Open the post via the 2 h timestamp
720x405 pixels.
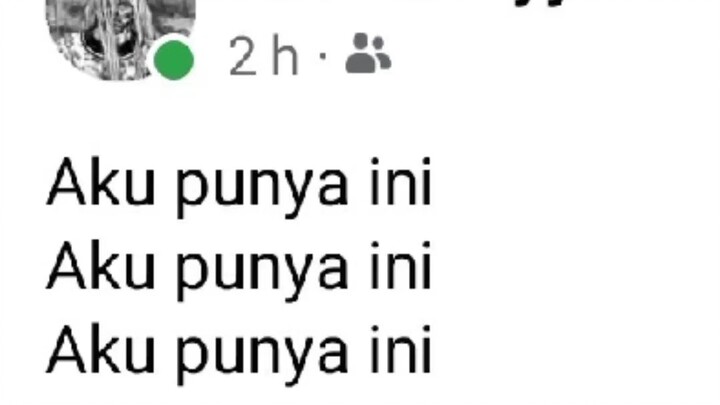[264, 56]
